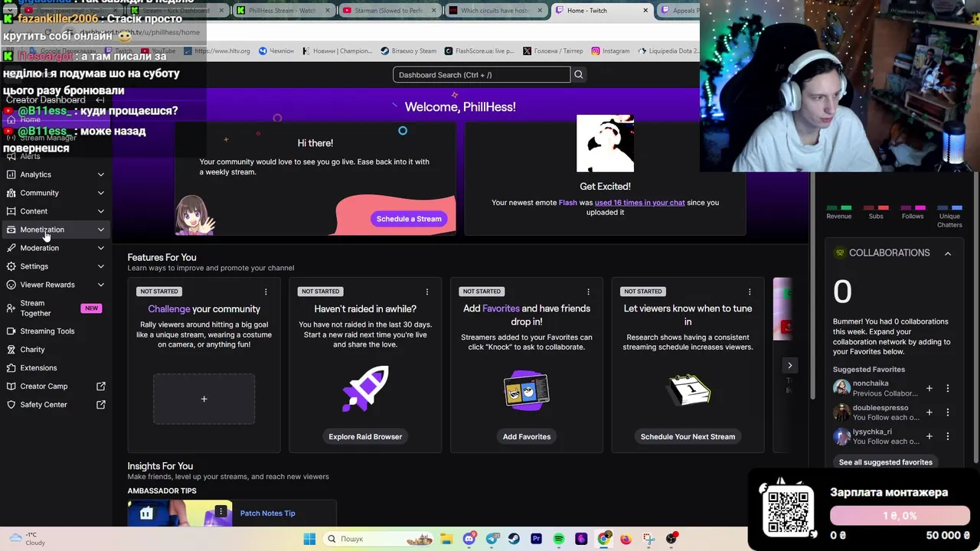Open Steam from the taskbar
The image size is (980, 551).
[514, 539]
